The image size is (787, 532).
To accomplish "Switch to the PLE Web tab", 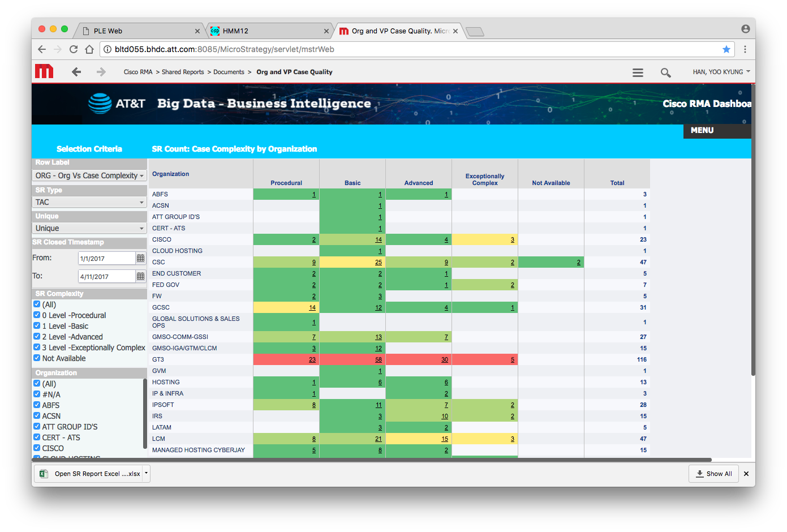I will [x=136, y=31].
